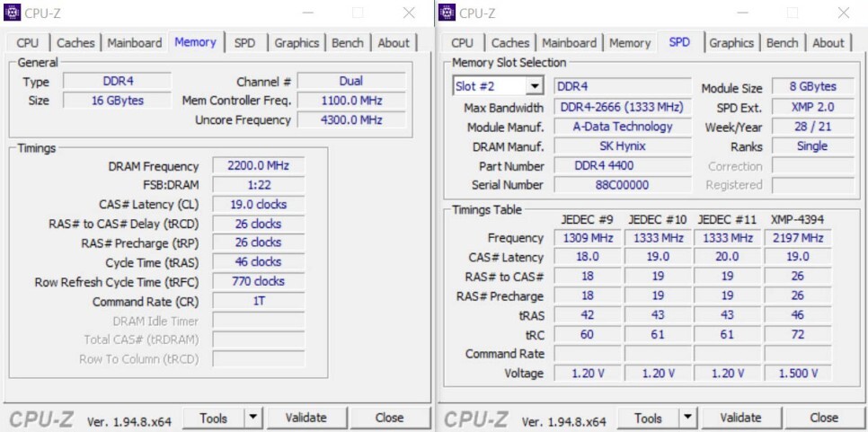868x432 pixels.
Task: Select Ranks value Single
Action: point(812,146)
